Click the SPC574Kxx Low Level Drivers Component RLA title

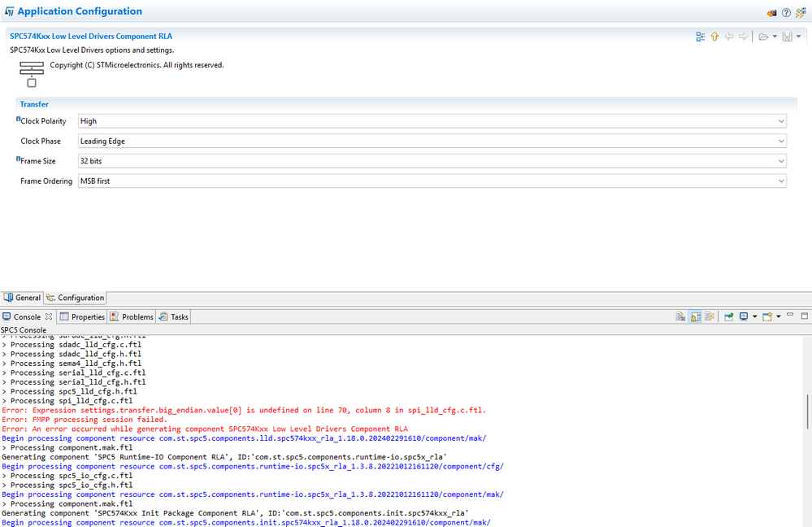[x=91, y=37]
